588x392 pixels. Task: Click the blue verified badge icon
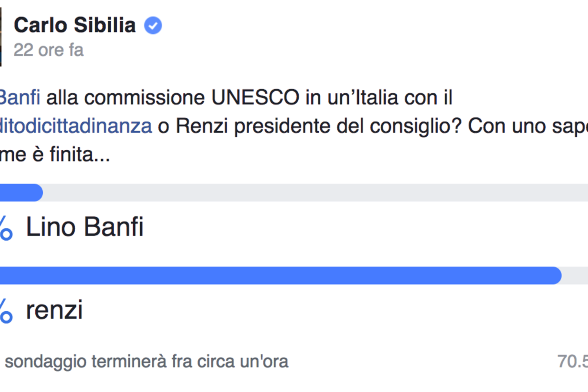click(x=153, y=25)
